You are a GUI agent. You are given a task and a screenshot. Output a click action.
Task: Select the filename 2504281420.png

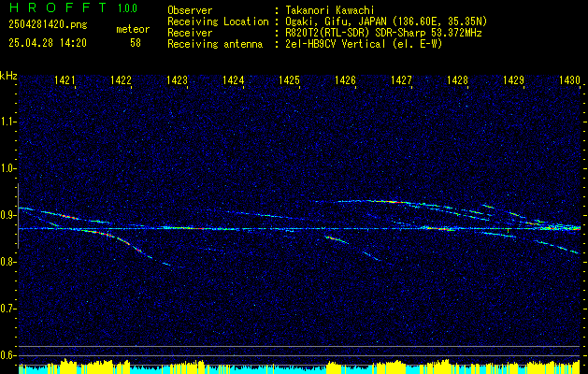48,25
